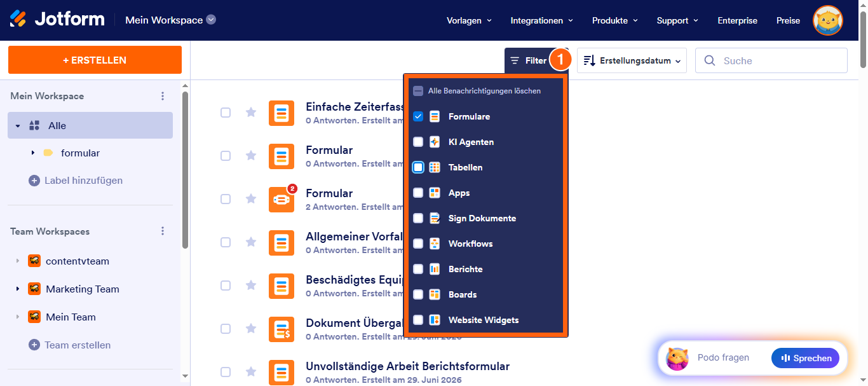Check the KI Agenten filter checkbox
The image size is (868, 386).
pyautogui.click(x=418, y=142)
